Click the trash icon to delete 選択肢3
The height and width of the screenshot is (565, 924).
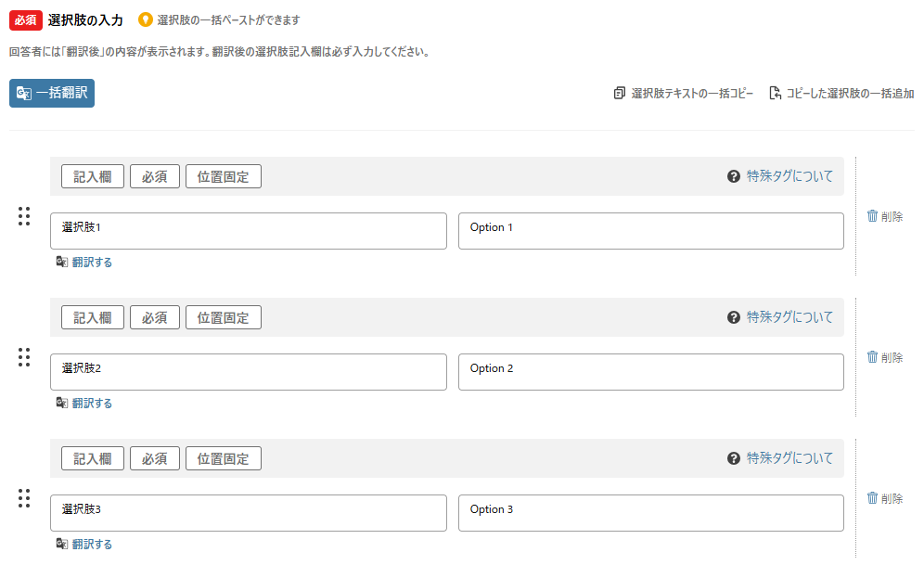point(872,498)
